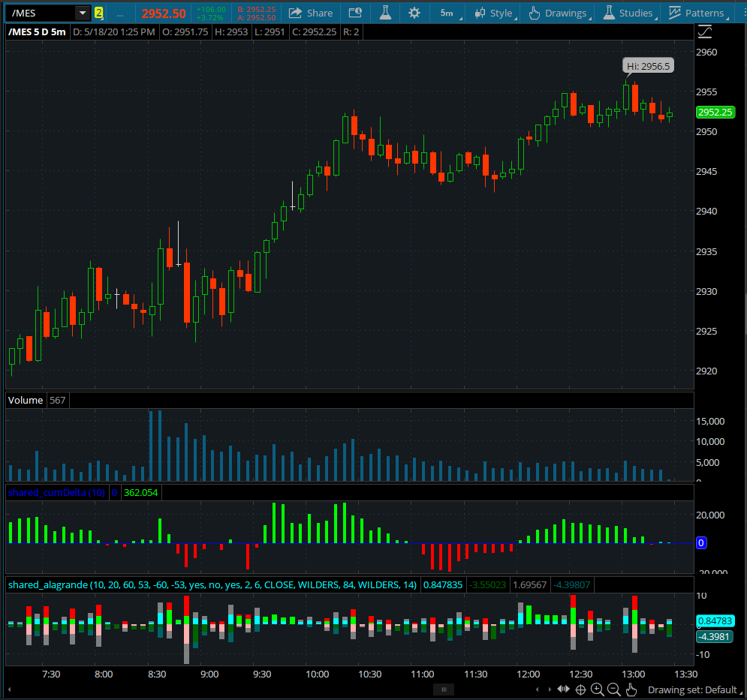Open the order entry tools icon
This screenshot has width=747, height=700.
point(355,13)
